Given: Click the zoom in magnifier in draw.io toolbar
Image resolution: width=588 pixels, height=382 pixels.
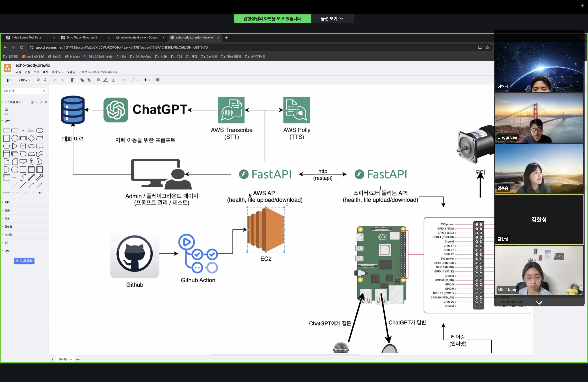Looking at the screenshot, I should pos(38,80).
